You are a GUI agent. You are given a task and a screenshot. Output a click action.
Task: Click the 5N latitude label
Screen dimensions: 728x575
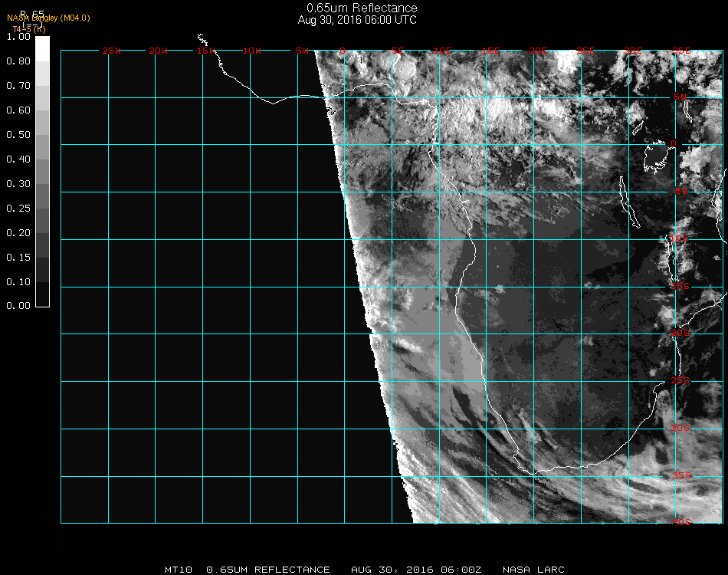click(680, 97)
